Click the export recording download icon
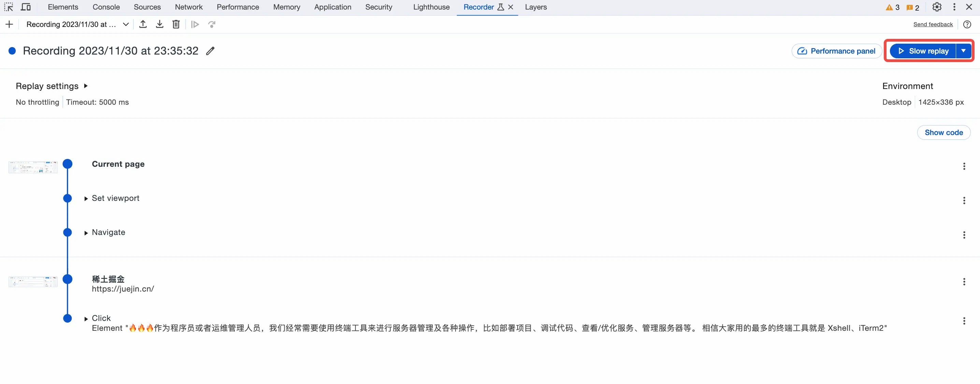 pyautogui.click(x=159, y=24)
